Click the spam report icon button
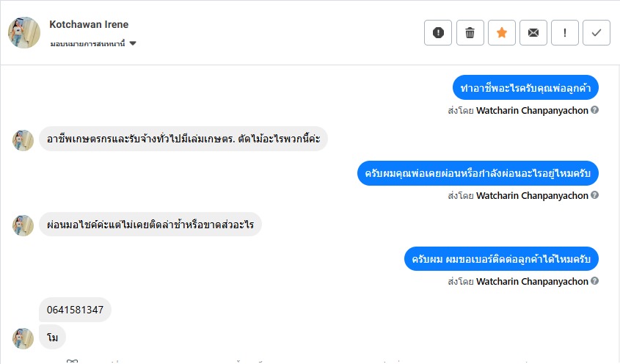 [x=438, y=32]
